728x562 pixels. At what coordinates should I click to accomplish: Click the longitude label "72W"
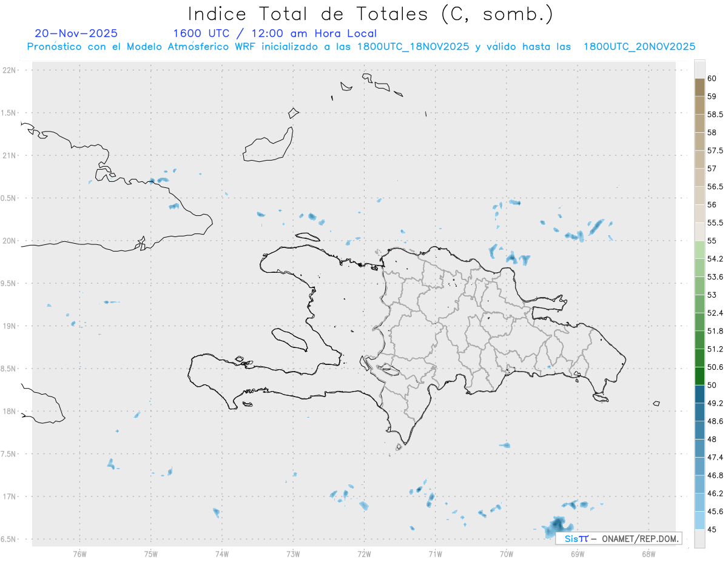coord(364,553)
